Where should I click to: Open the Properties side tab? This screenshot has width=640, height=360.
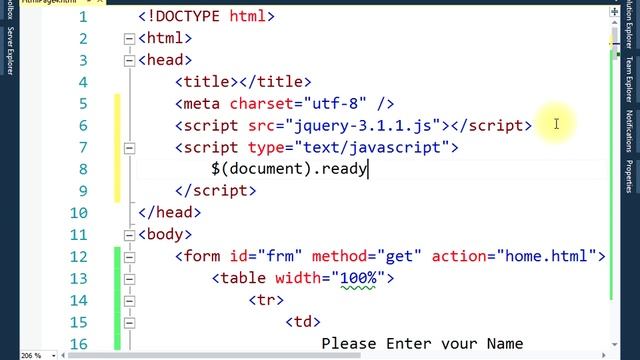629,176
